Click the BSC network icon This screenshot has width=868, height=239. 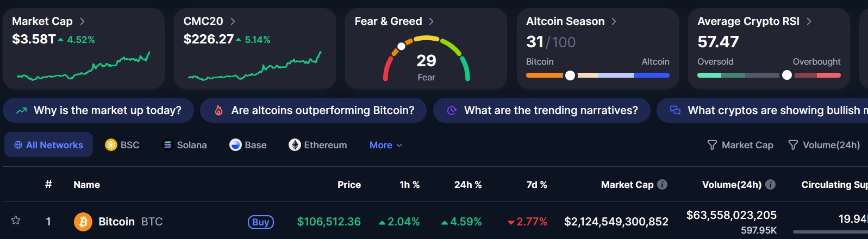pos(111,145)
